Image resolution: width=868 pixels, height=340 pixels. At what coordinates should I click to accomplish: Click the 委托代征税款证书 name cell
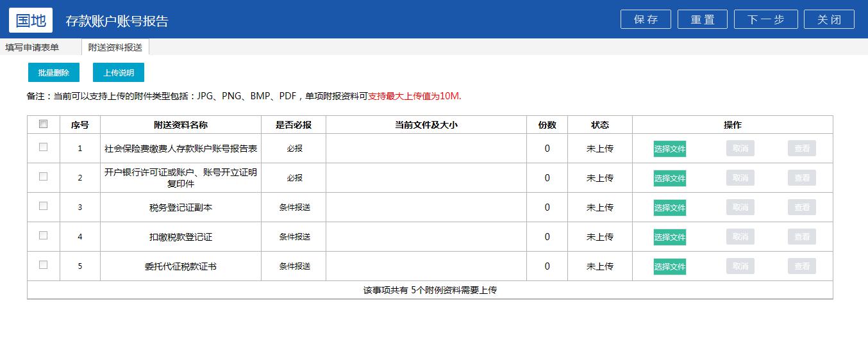coord(181,266)
